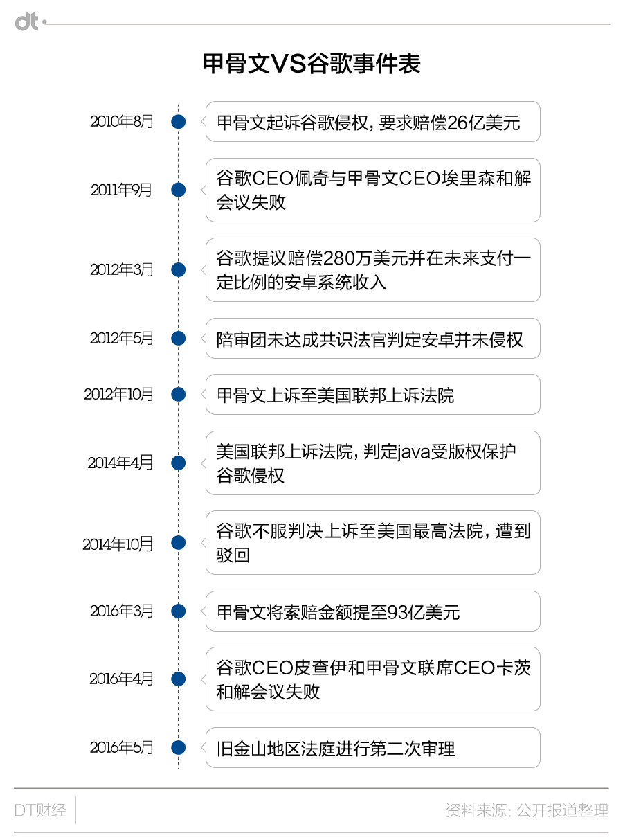
Task: Select the 2016年3月 timeline dot
Action: click(179, 611)
